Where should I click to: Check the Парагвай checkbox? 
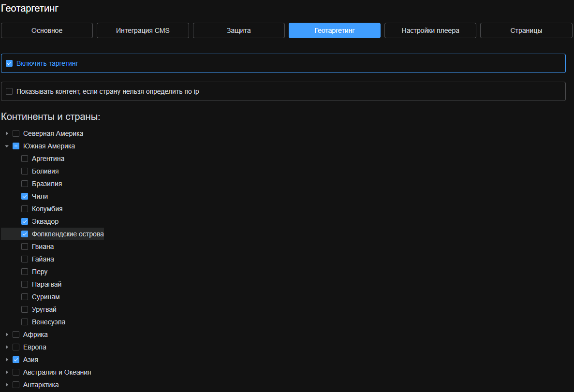pyautogui.click(x=25, y=284)
